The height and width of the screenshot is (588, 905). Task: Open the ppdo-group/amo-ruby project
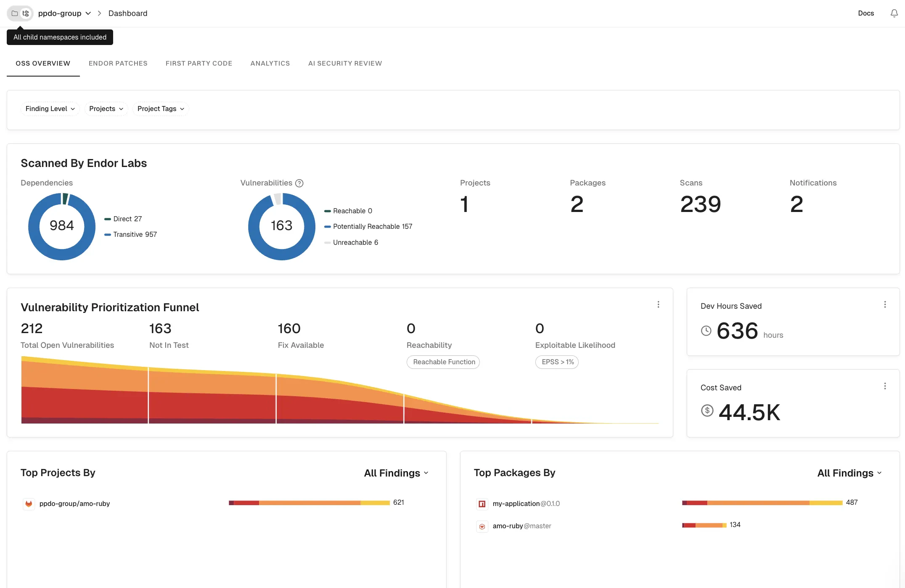click(x=74, y=504)
